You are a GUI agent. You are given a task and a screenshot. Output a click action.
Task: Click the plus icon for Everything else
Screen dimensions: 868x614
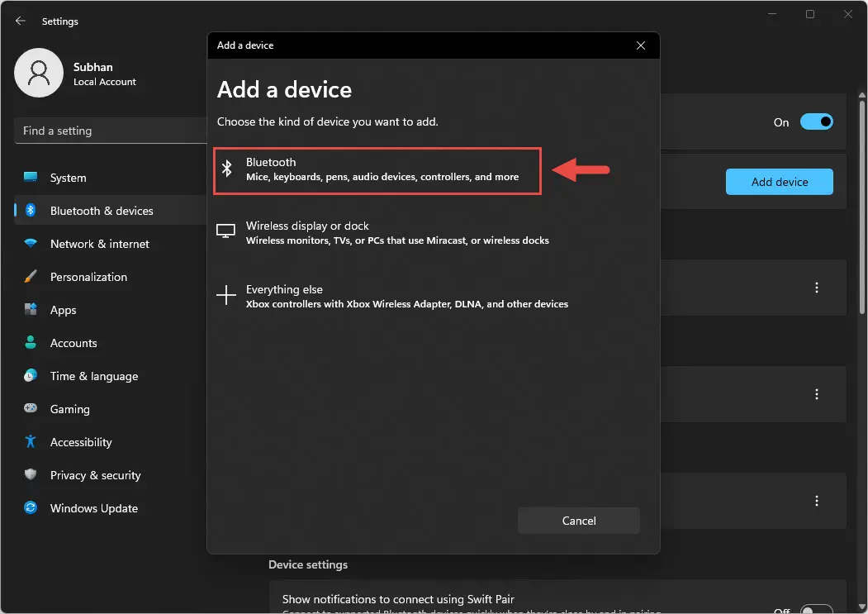click(225, 295)
